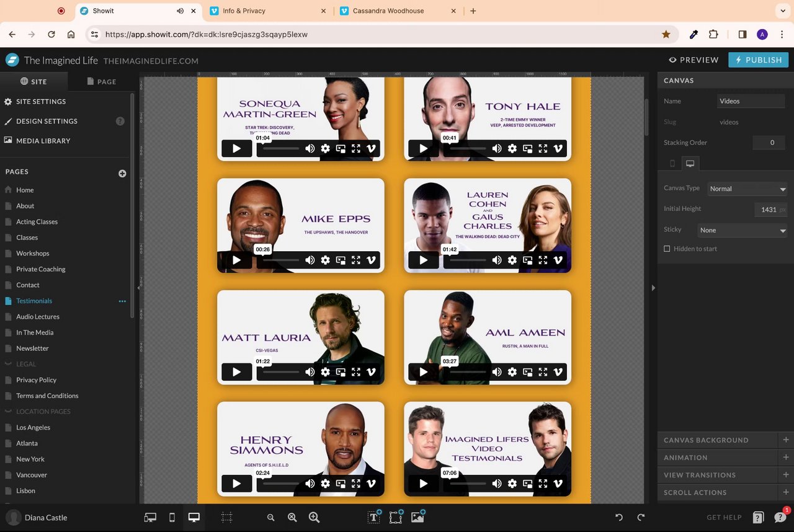Open the Privacy Policy page
Image resolution: width=794 pixels, height=532 pixels.
[37, 380]
